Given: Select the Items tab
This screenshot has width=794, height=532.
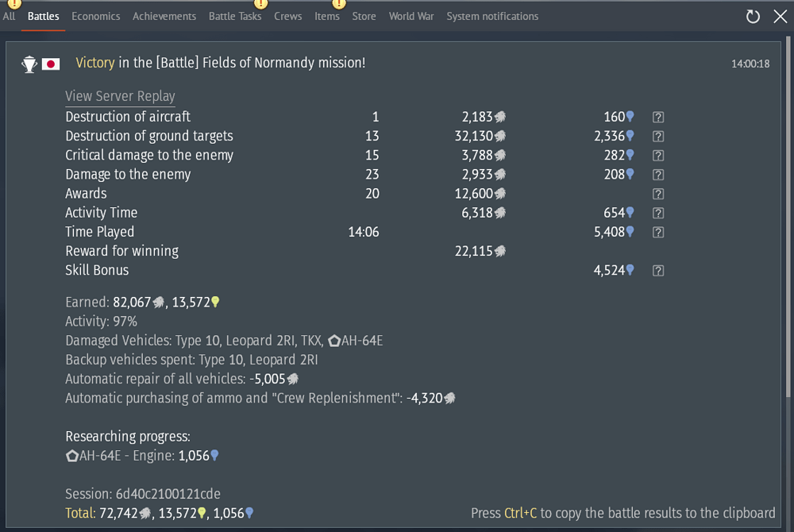Looking at the screenshot, I should pos(326,16).
